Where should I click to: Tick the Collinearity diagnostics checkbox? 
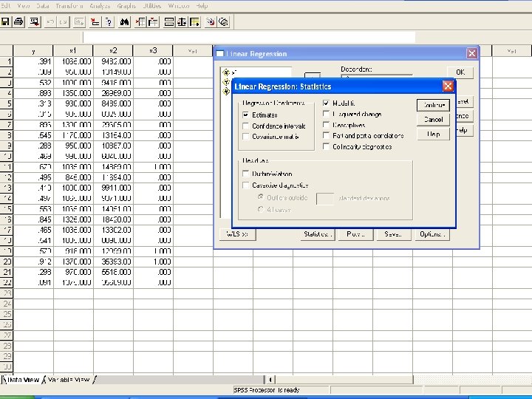[326, 146]
